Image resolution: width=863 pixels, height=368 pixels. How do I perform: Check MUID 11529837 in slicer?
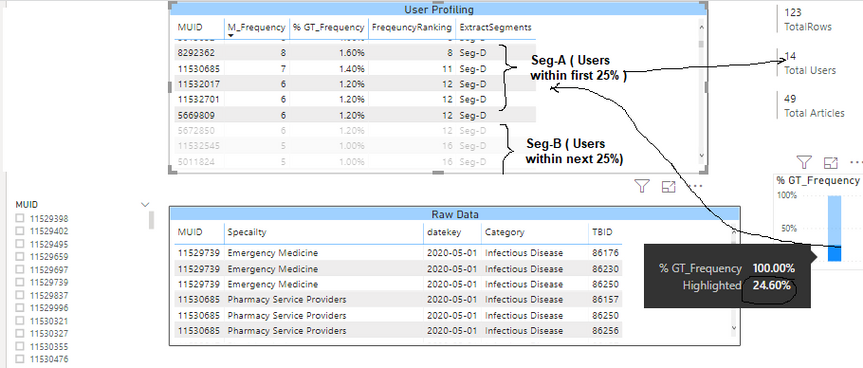[20, 295]
